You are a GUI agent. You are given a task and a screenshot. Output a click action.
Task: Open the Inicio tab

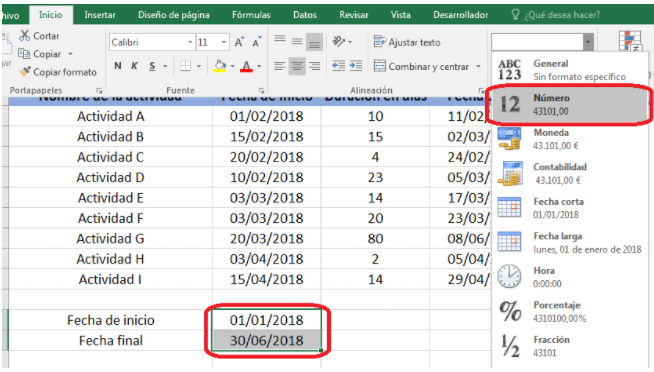tap(50, 15)
